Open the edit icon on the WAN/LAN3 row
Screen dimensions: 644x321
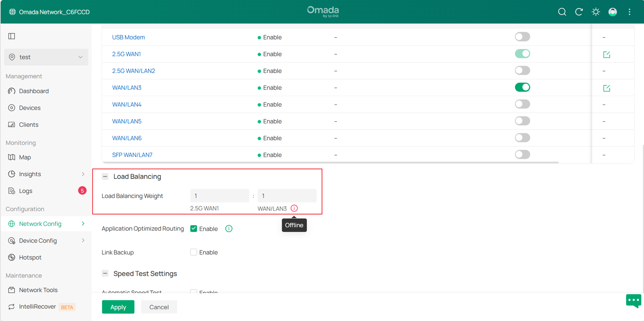pyautogui.click(x=607, y=88)
